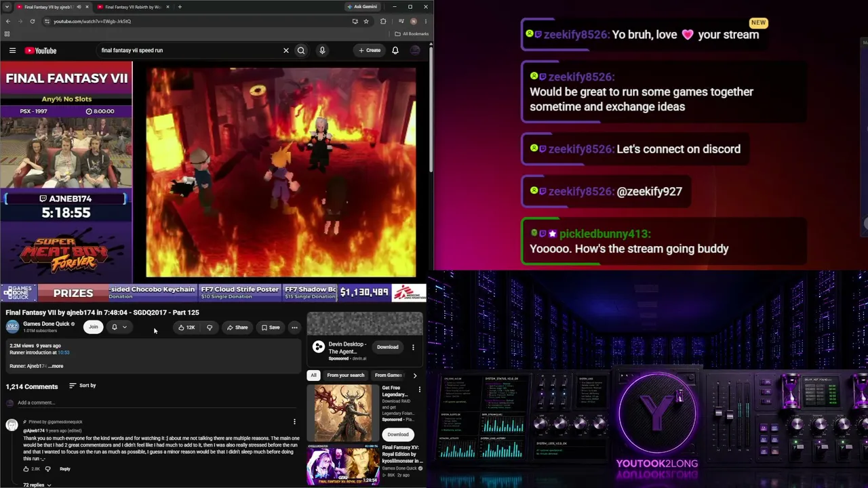This screenshot has height=488, width=868.
Task: Open Chrome profile N avatar
Action: pos(414,21)
